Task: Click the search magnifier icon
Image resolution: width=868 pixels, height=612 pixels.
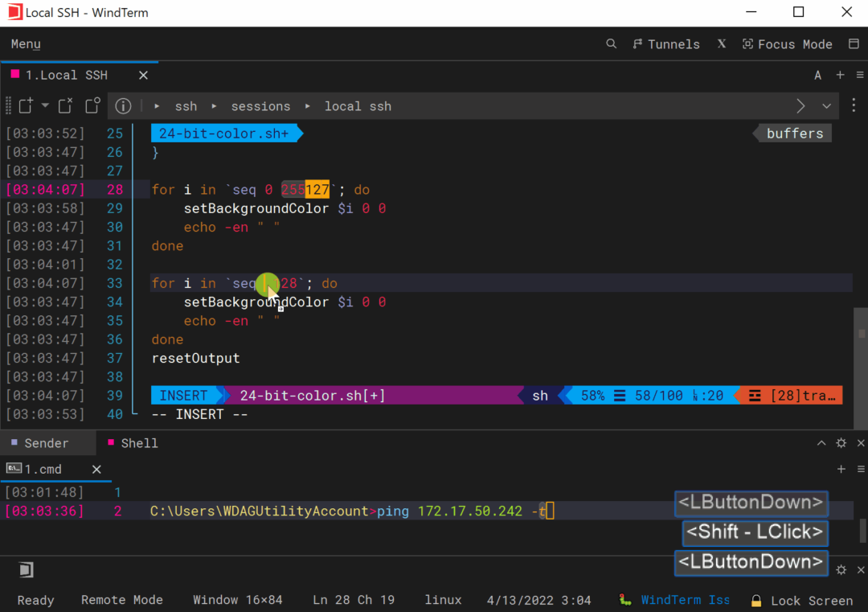Action: click(x=611, y=43)
